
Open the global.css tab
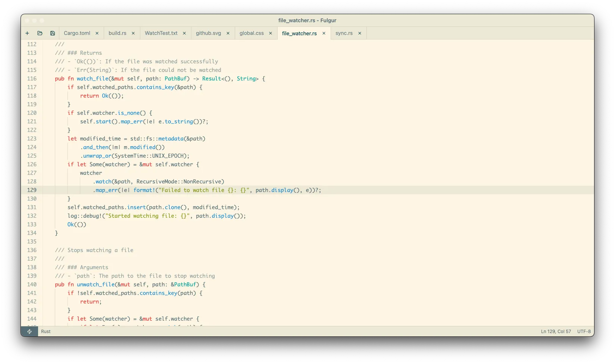252,33
